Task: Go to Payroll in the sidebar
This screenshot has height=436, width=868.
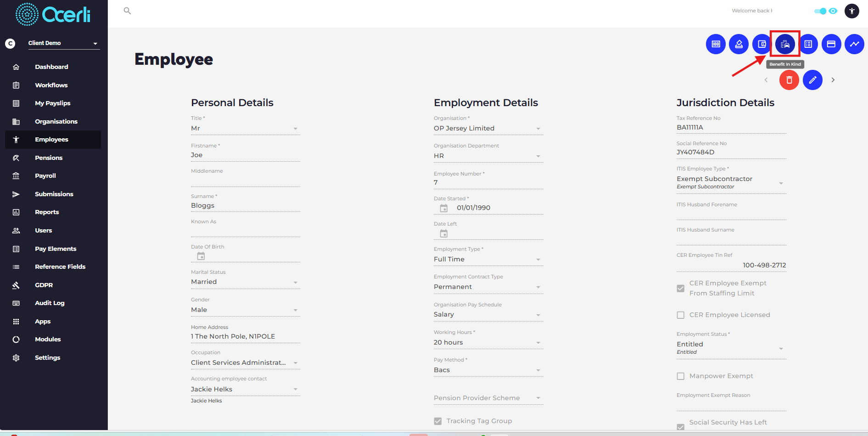Action: pos(53,176)
